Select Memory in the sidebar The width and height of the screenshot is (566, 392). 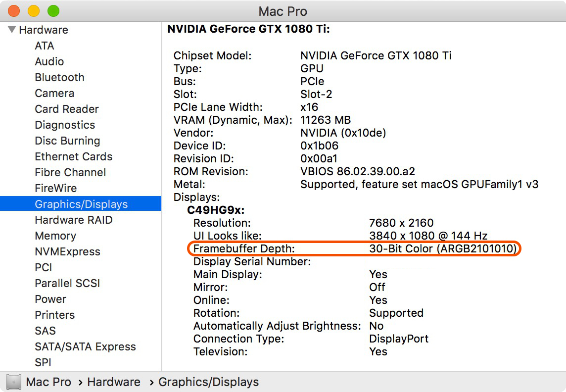[55, 236]
